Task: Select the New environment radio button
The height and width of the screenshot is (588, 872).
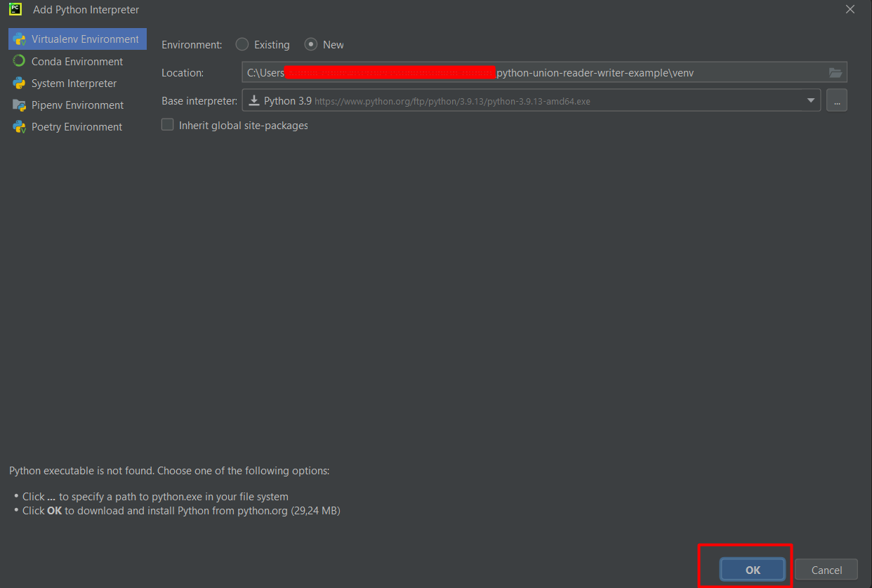Action: pos(311,44)
